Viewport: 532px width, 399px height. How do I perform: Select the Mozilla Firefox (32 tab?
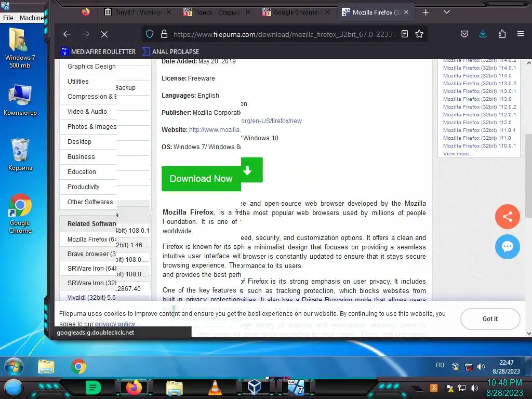click(375, 12)
